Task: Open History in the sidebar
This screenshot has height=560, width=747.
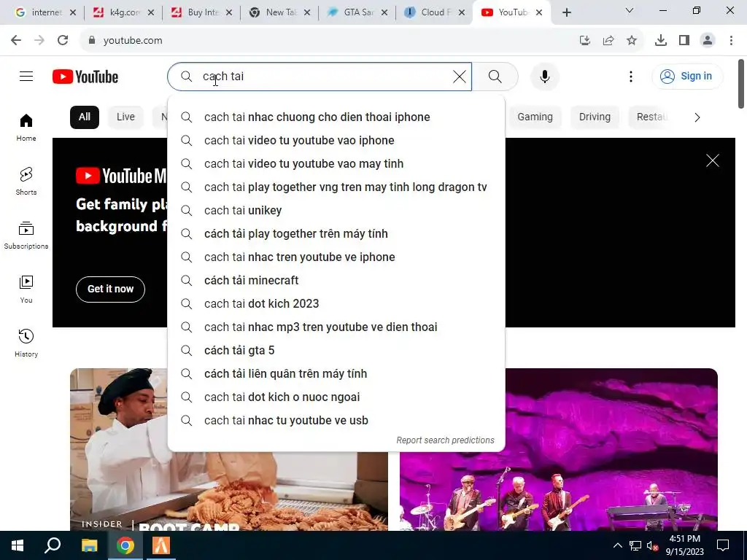Action: [26, 343]
